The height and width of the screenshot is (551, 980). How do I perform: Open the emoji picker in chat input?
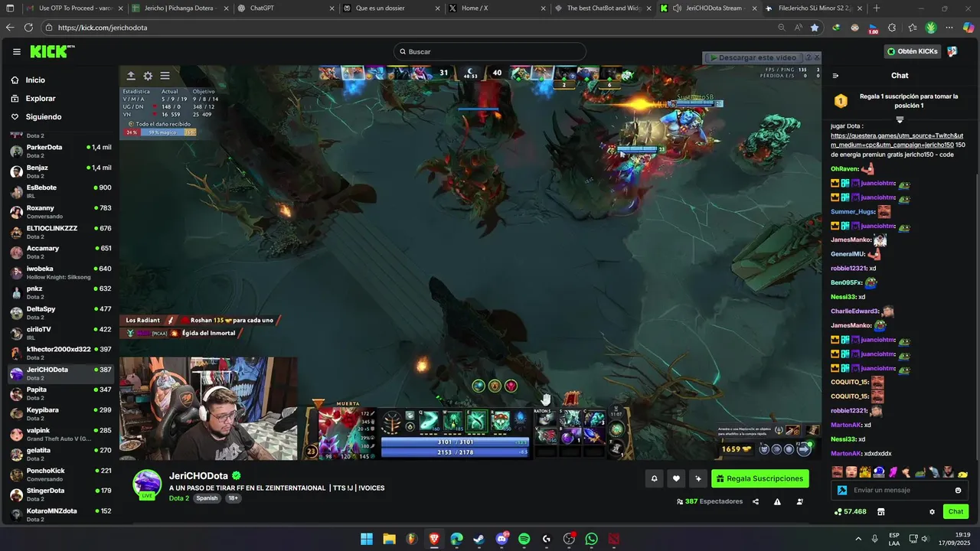(958, 491)
